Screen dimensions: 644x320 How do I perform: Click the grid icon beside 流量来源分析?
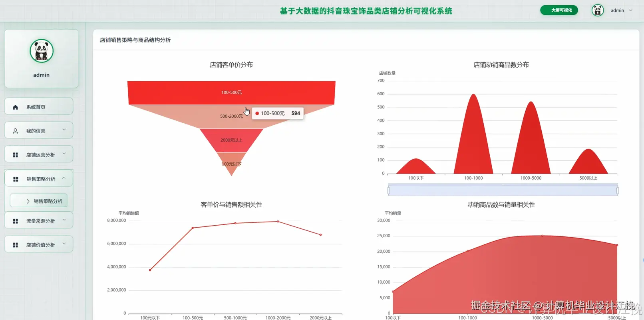pos(15,221)
